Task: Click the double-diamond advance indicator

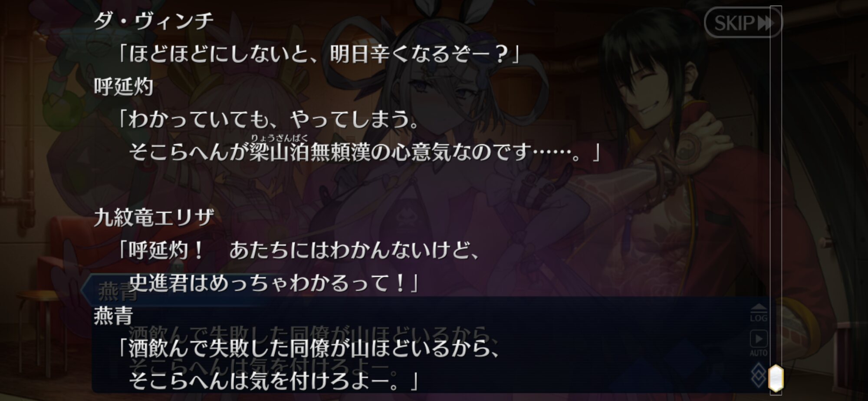Action: [x=759, y=375]
